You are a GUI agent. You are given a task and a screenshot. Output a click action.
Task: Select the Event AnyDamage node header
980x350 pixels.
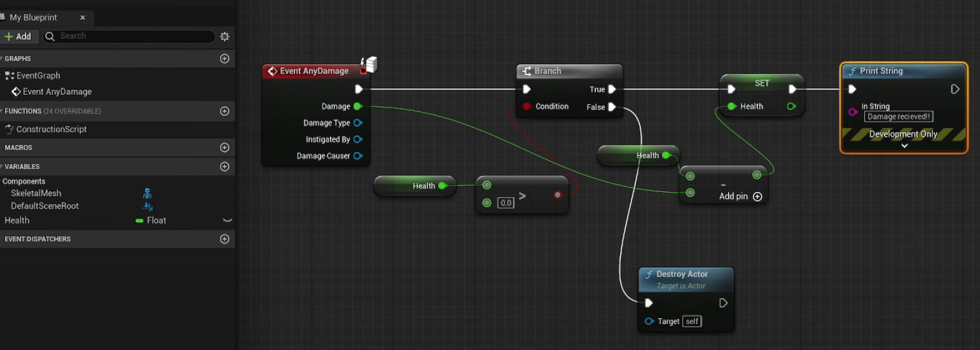[314, 71]
